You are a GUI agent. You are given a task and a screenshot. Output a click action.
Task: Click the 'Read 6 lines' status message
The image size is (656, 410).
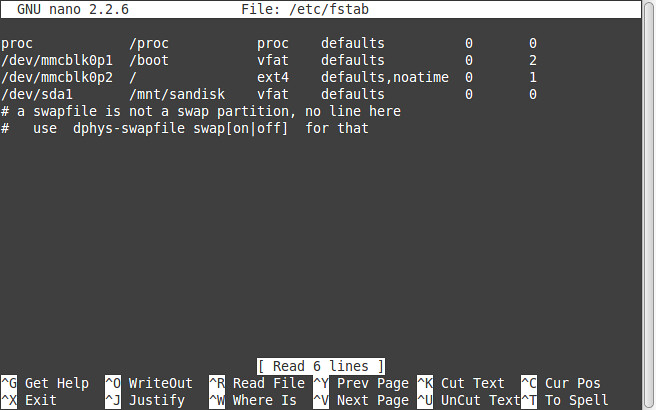pyautogui.click(x=320, y=366)
